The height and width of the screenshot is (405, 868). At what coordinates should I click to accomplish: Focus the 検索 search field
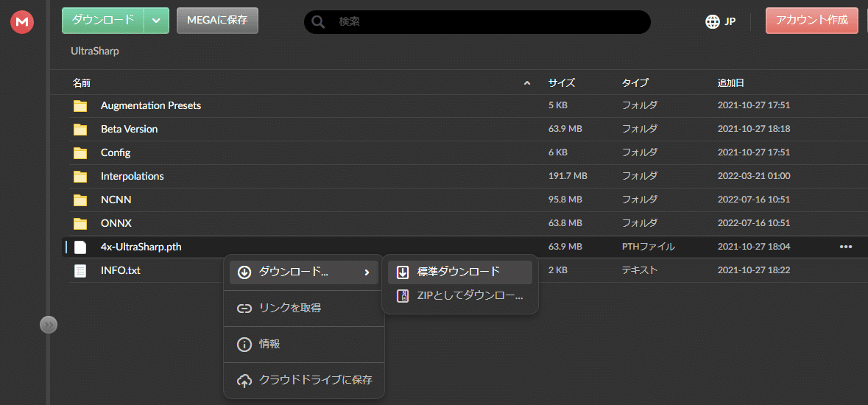tap(477, 21)
